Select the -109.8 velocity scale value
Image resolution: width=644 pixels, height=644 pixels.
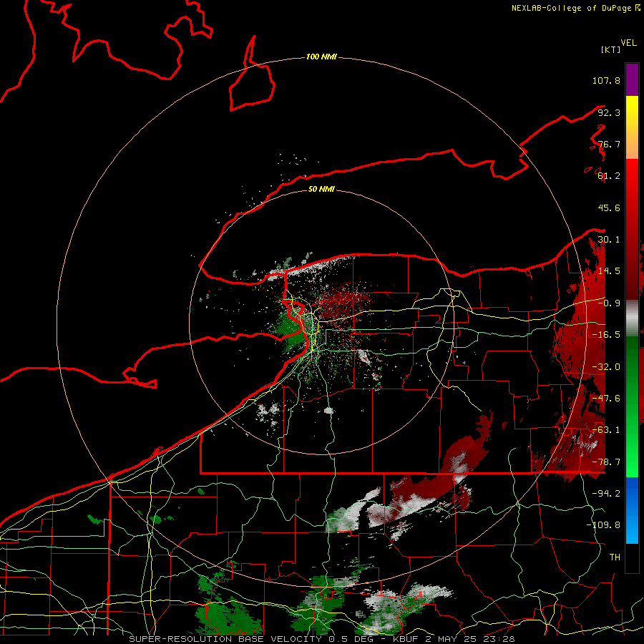click(x=603, y=525)
